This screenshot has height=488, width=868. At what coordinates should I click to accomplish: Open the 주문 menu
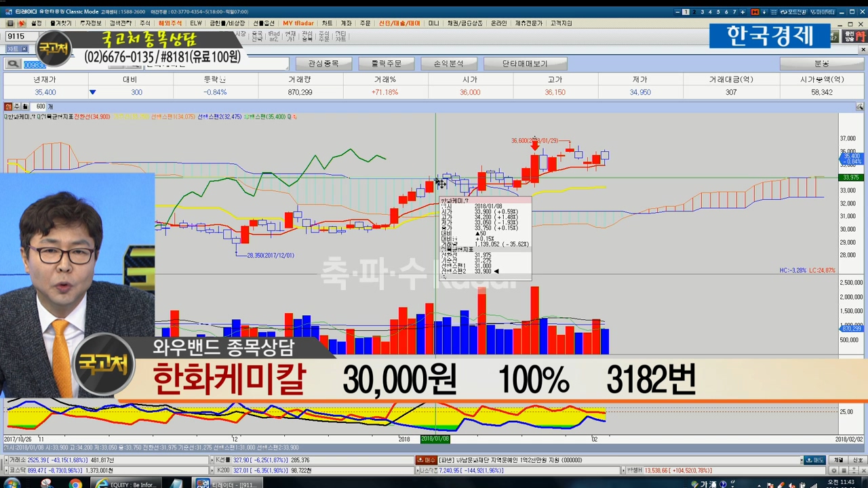365,23
